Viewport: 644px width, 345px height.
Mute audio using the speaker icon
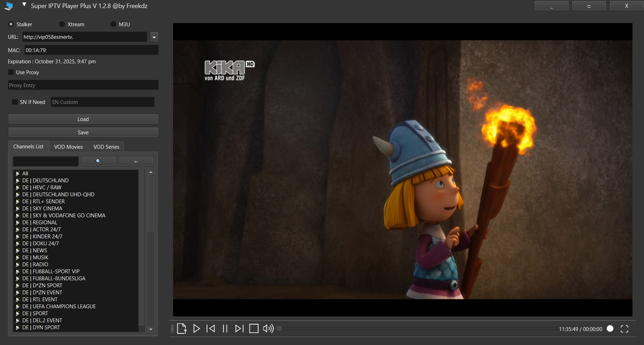[x=268, y=329]
